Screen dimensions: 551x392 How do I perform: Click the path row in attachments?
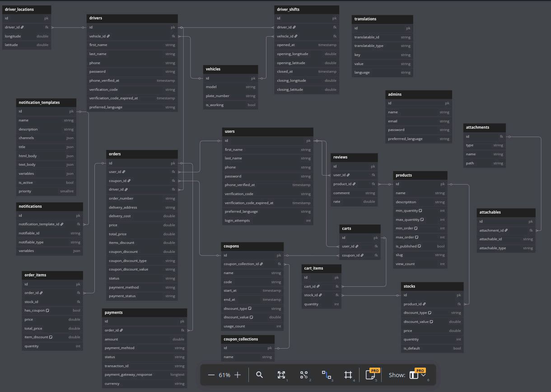click(484, 163)
